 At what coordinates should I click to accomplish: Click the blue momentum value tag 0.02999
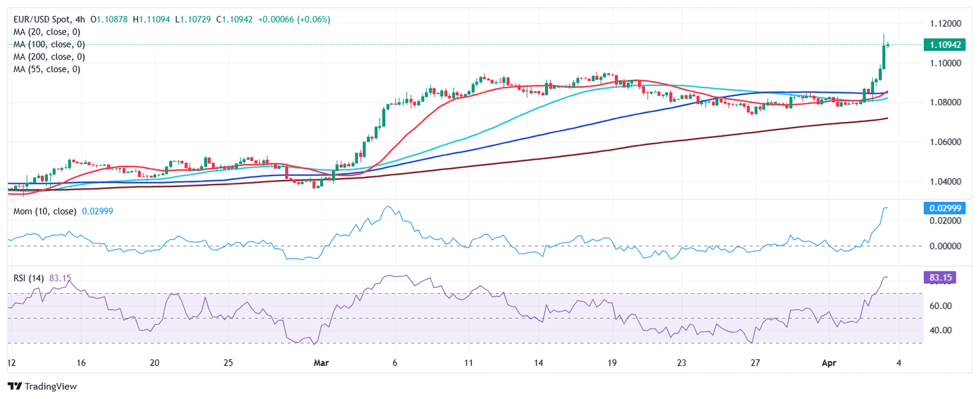pyautogui.click(x=944, y=208)
